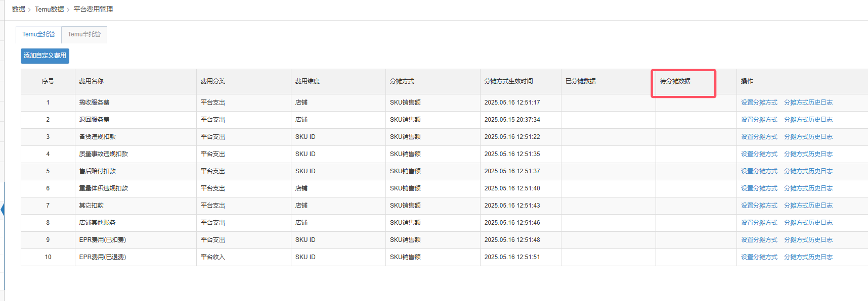Open 设置分摊方式 for 揽收服务费
The image size is (868, 301).
click(759, 103)
